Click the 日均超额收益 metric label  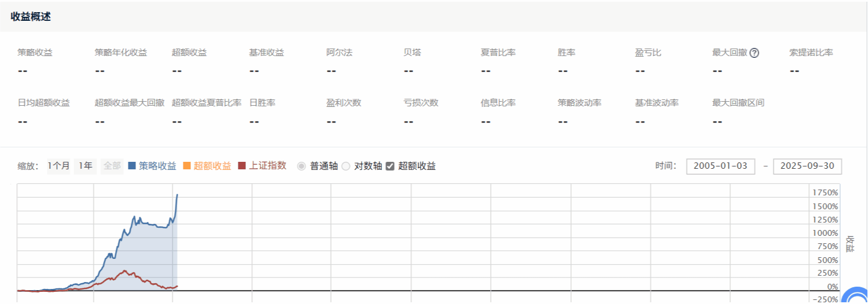pos(43,103)
